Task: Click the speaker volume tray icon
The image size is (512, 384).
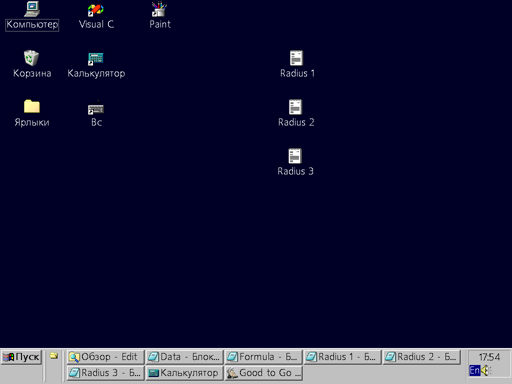Action: click(x=486, y=370)
